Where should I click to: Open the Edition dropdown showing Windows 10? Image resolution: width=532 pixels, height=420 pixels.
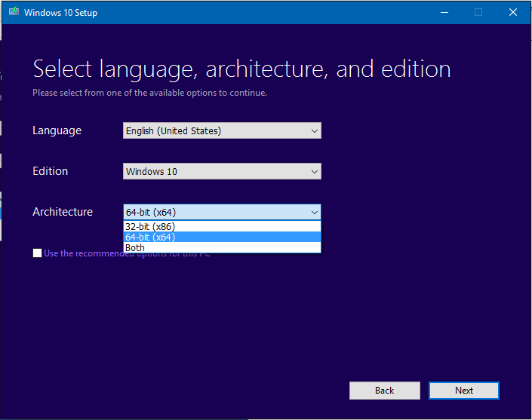click(x=222, y=171)
